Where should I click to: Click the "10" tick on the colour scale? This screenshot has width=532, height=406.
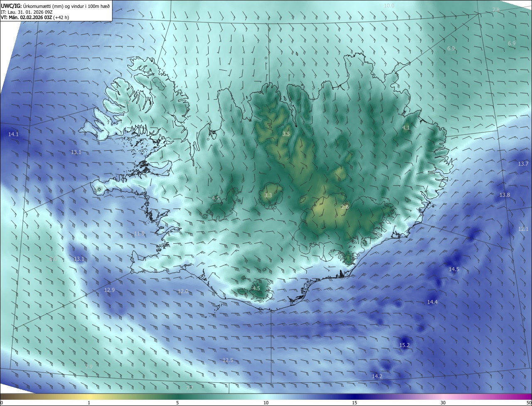point(266,403)
